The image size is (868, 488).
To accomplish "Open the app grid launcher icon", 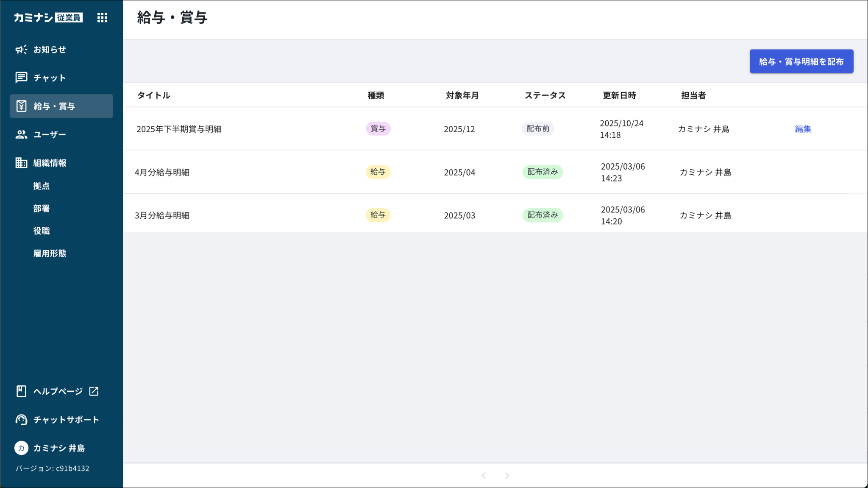I will (x=102, y=17).
